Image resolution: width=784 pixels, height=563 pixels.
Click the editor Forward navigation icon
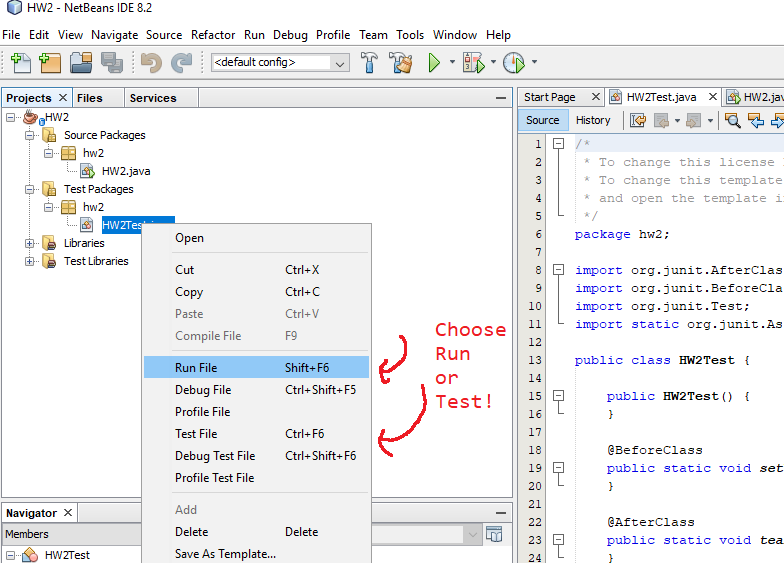click(694, 120)
